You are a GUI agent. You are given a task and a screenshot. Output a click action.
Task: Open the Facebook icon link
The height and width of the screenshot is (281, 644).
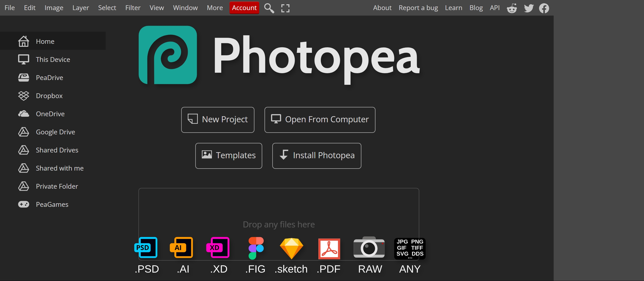(544, 8)
